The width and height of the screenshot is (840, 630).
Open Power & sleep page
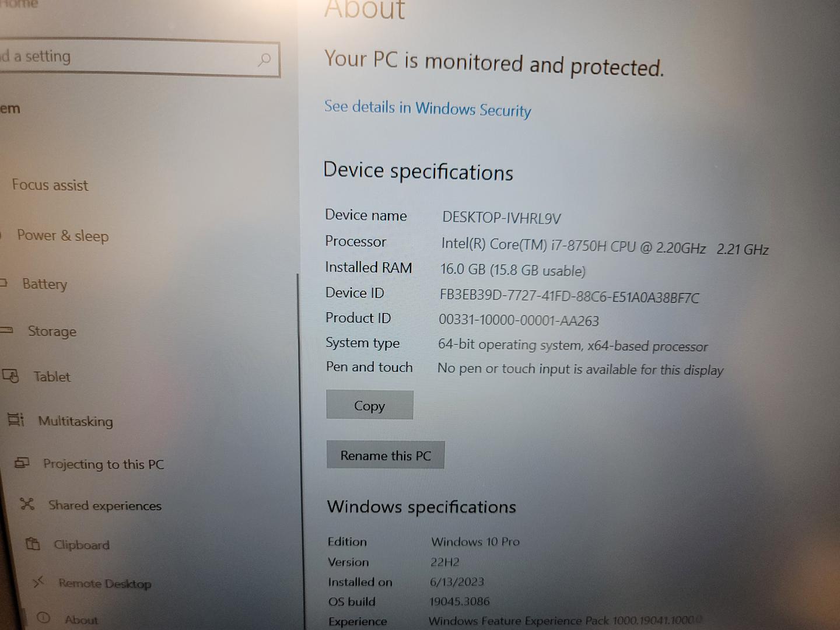(63, 236)
